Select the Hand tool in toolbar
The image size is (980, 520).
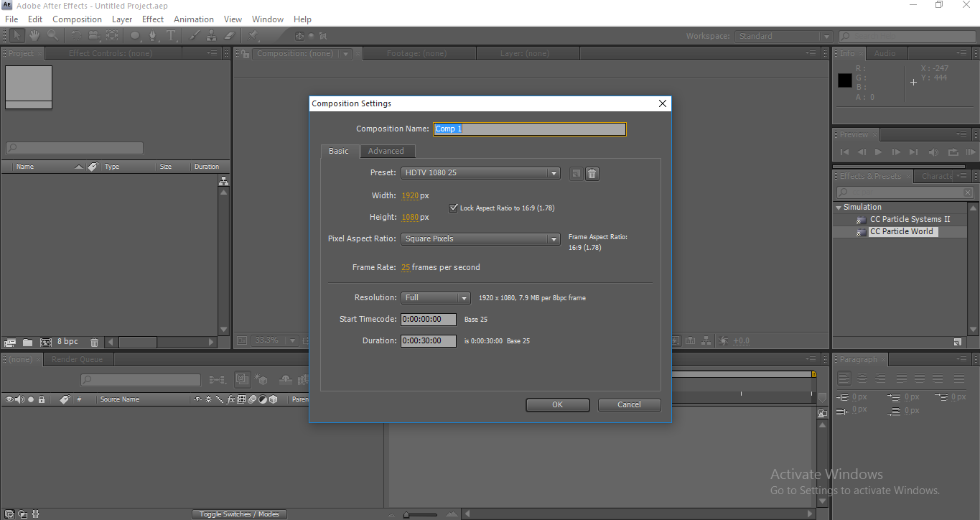tap(34, 36)
